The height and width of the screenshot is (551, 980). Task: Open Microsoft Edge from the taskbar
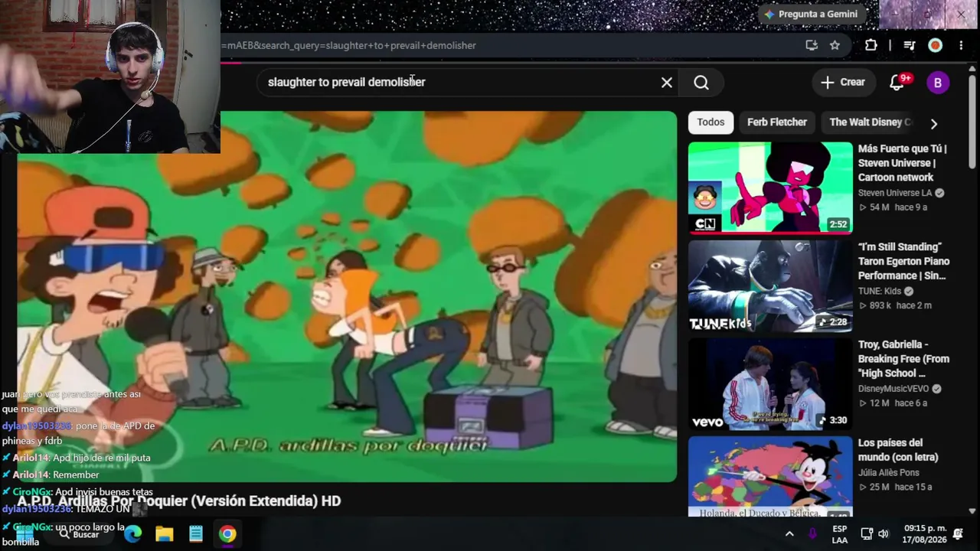(133, 533)
